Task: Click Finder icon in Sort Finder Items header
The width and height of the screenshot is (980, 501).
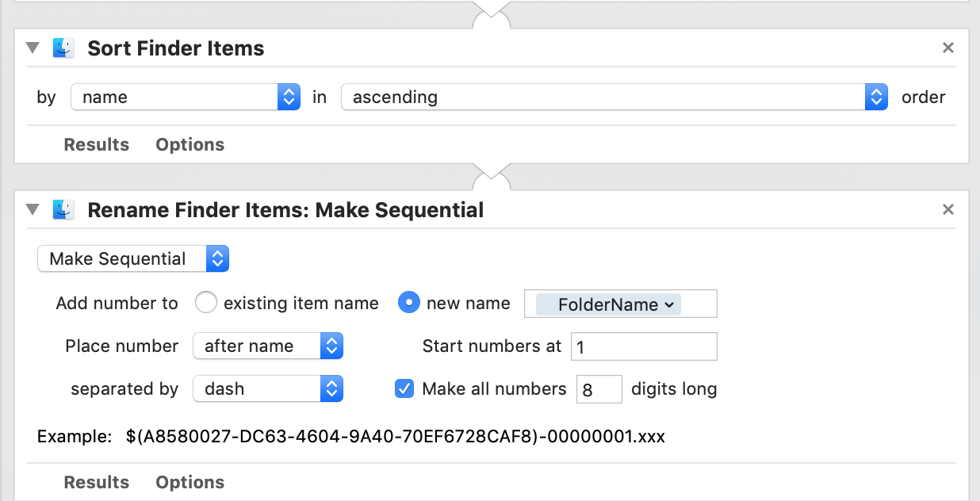Action: tap(63, 48)
